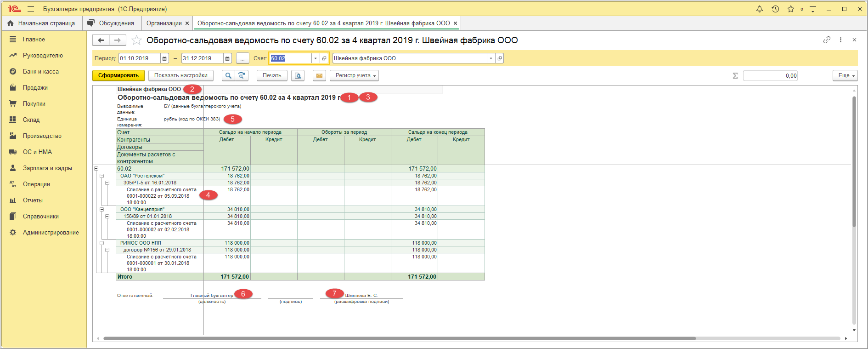Open notifications bell
The image size is (868, 349).
tap(760, 9)
